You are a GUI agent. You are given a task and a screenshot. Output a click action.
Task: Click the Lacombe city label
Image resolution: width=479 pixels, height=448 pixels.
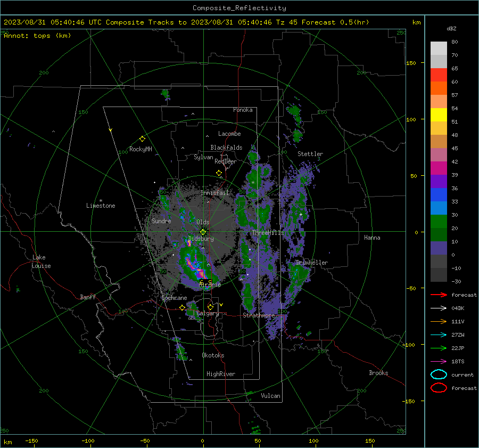tap(229, 134)
